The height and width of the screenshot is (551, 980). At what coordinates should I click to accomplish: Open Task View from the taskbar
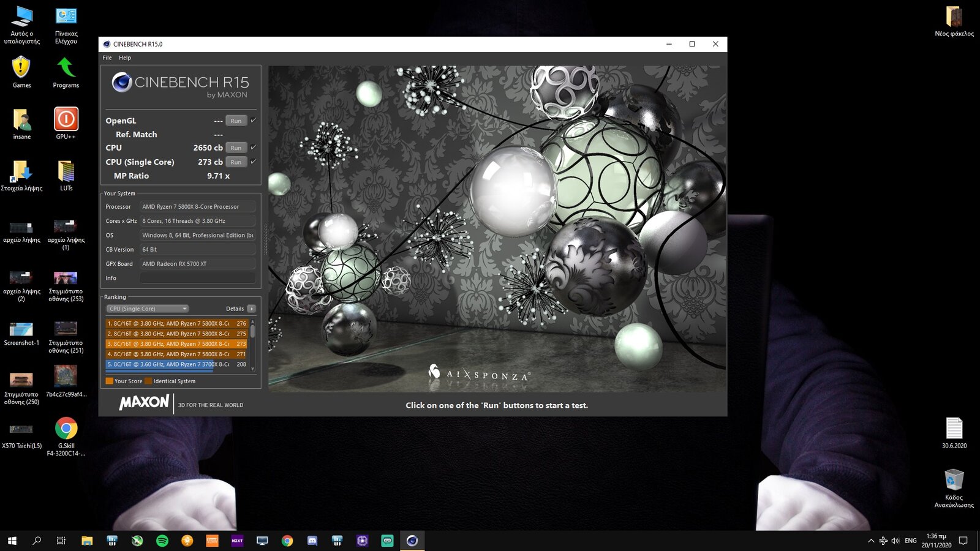(x=61, y=541)
